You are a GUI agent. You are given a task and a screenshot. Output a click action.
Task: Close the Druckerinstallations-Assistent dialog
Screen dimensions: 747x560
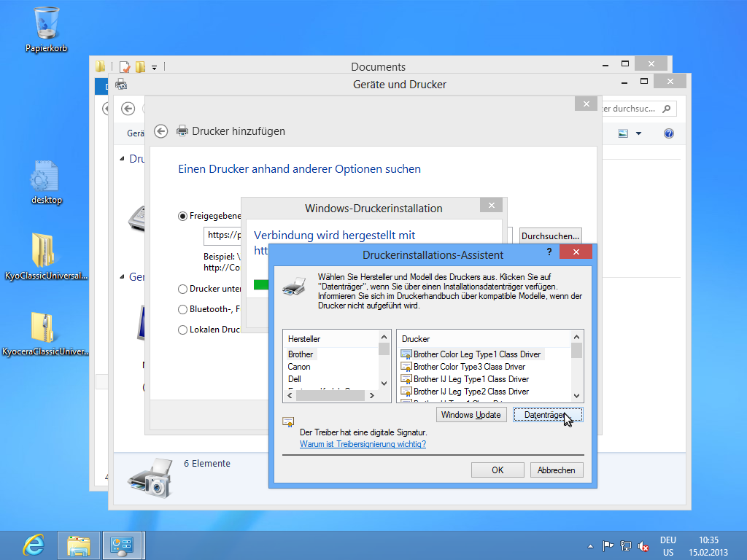pos(576,252)
